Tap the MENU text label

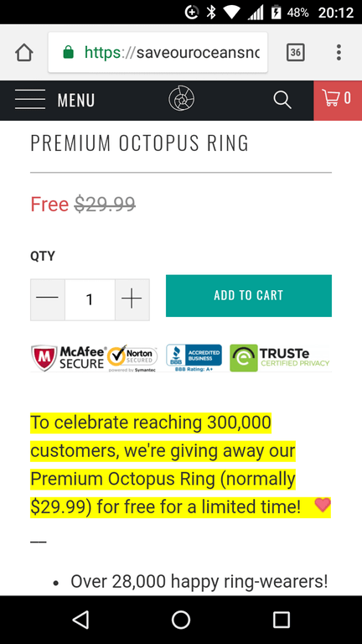pos(76,101)
